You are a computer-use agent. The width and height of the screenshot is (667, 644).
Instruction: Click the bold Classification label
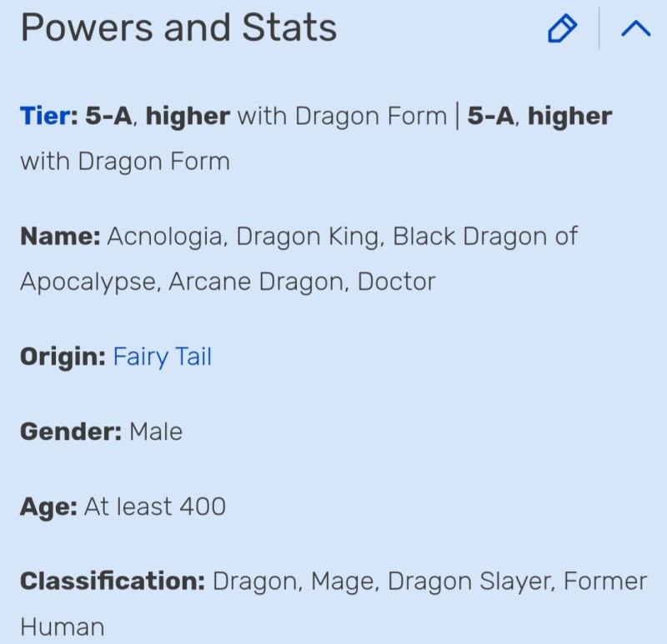click(112, 581)
